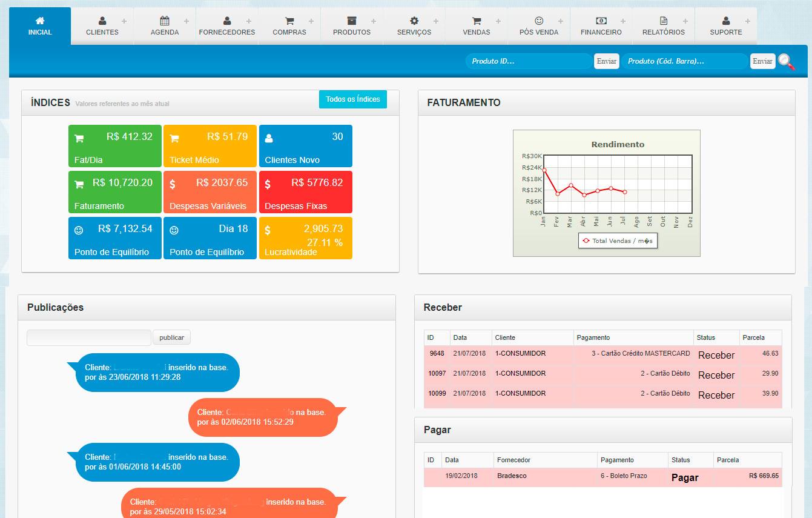Click the Todos os Índices button
812x518 pixels.
tap(353, 99)
